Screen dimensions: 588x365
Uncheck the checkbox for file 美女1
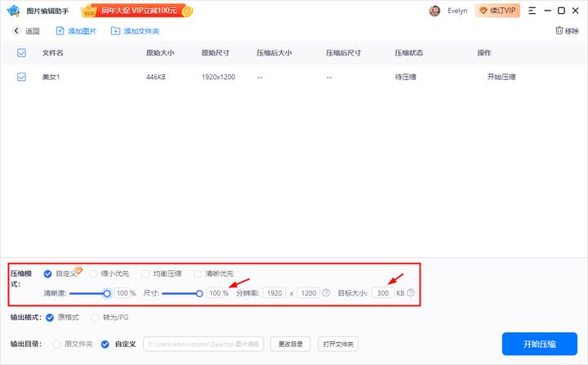tap(22, 77)
